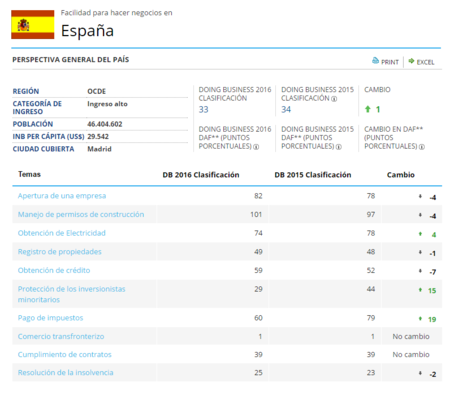Image resolution: width=450 pixels, height=400 pixels.
Task: Open Manejo de permisos de construcción
Action: coord(81,214)
